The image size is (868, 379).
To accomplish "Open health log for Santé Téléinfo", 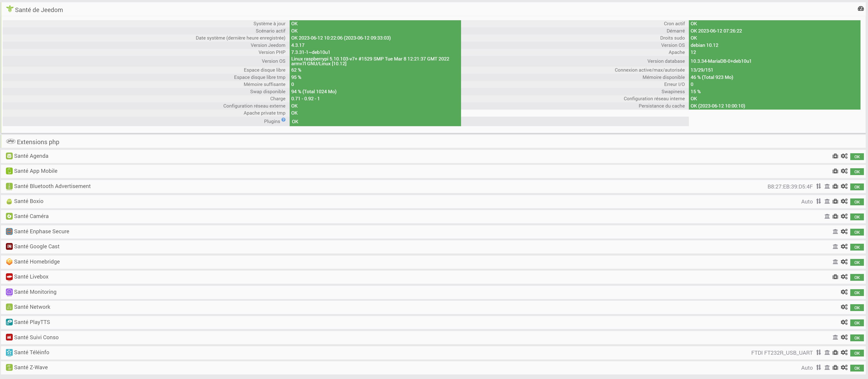I will click(x=835, y=353).
